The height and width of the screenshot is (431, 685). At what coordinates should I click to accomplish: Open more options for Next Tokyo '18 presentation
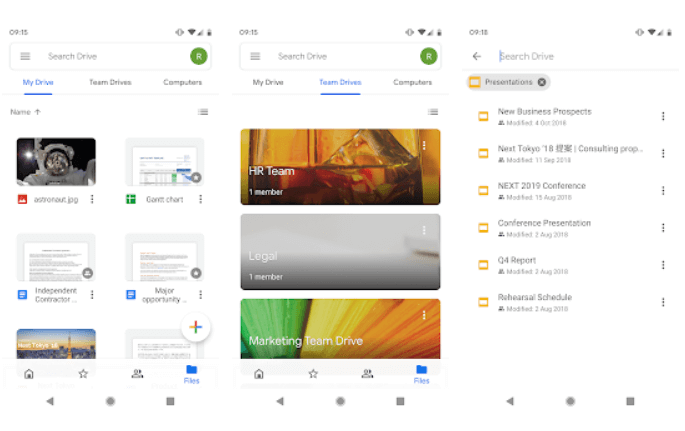point(663,153)
